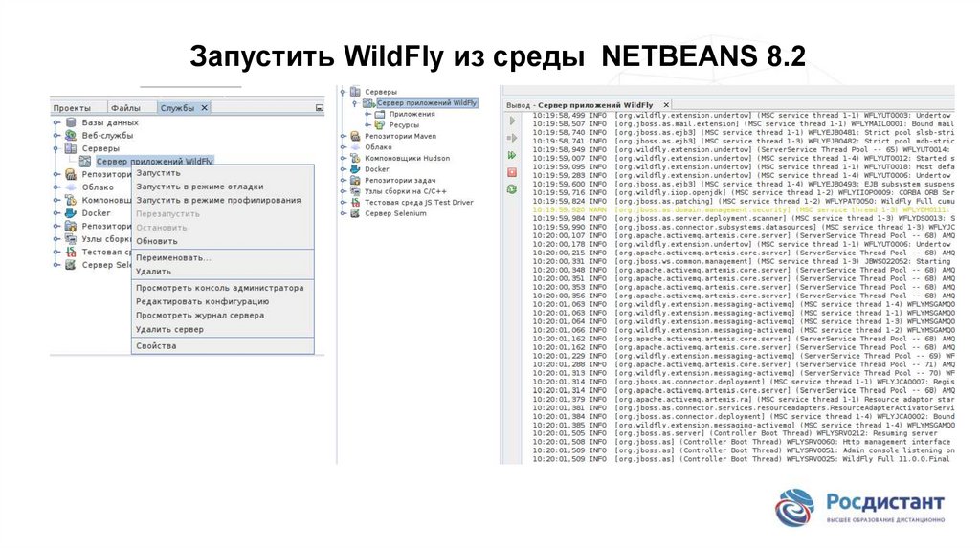Click the greyed Остановить menu entry
Viewport: 980px width, 549px height.
222,228
